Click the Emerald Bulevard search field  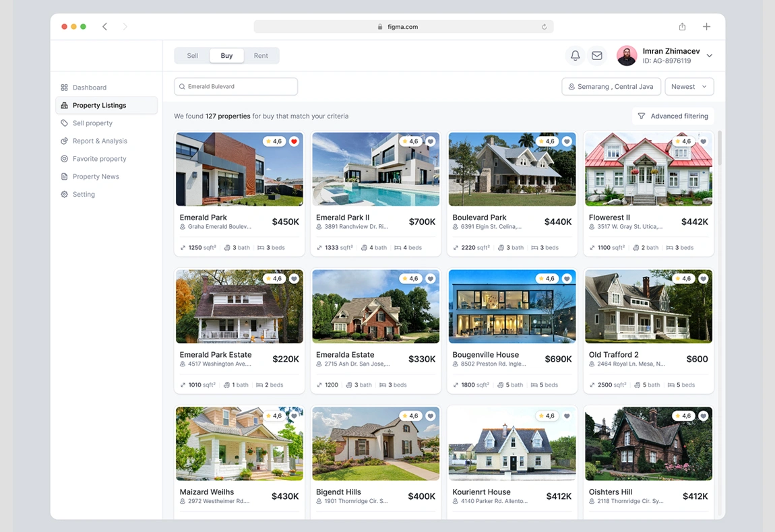222,86
